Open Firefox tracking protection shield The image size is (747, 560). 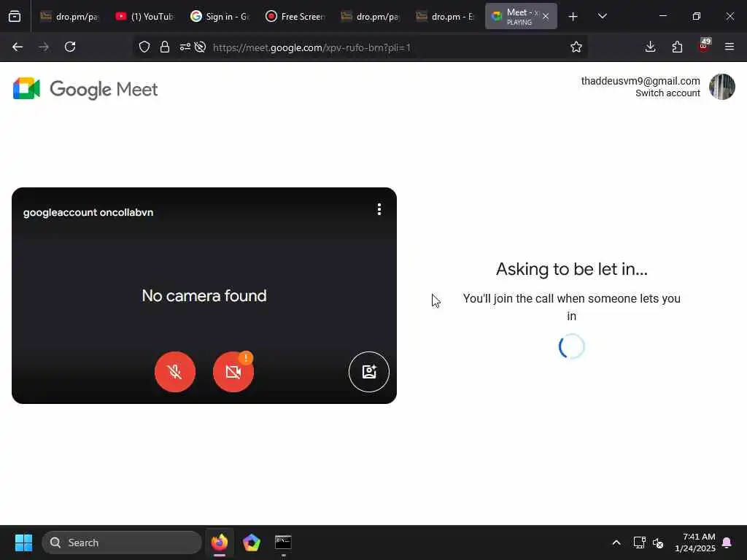click(144, 47)
